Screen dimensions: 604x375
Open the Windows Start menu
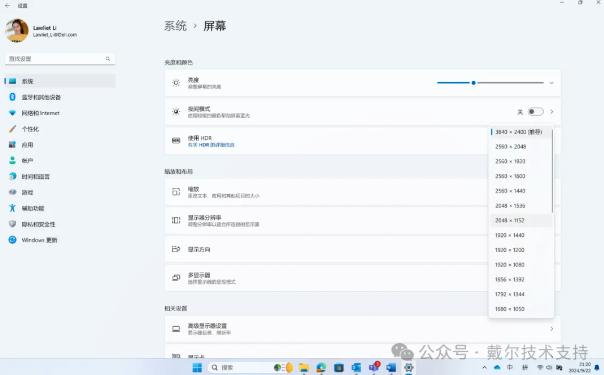(x=197, y=367)
